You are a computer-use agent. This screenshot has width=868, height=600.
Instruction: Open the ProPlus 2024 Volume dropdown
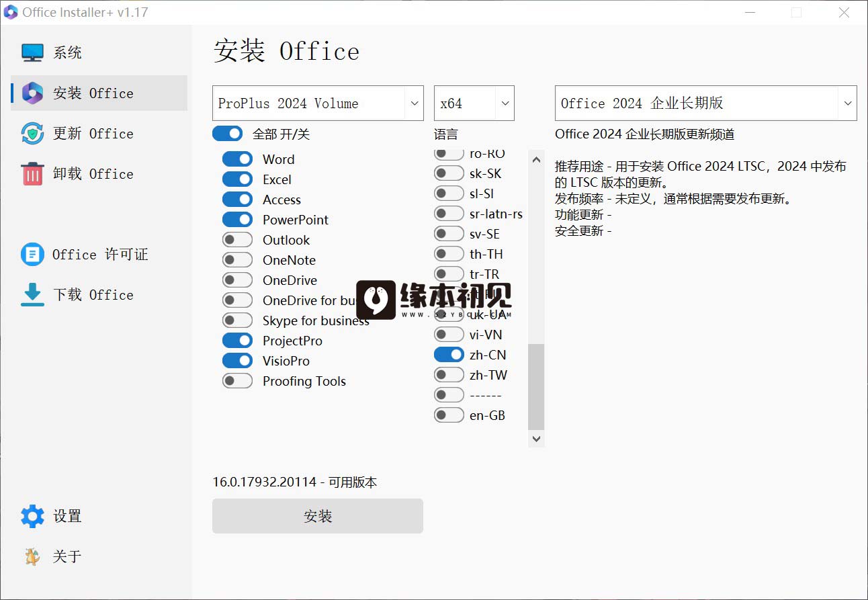318,103
